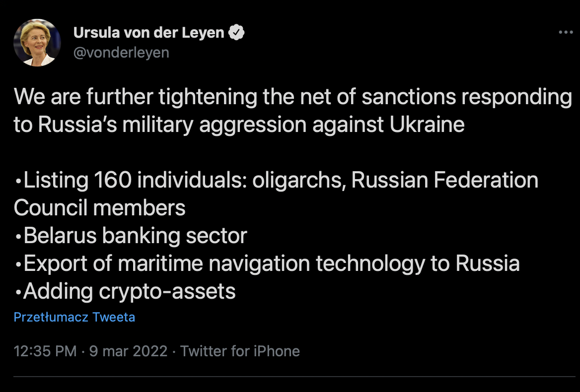
Task: Click the 'Council members' text line
Action: [99, 207]
